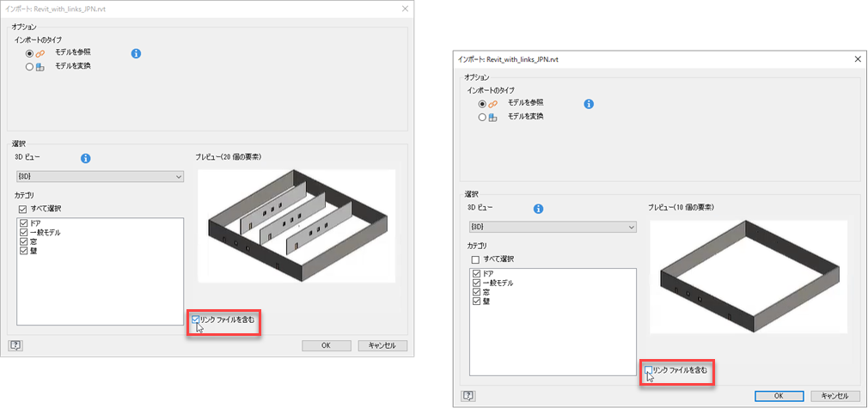Click link icon of モデルを参照 in left dialog

click(x=40, y=54)
